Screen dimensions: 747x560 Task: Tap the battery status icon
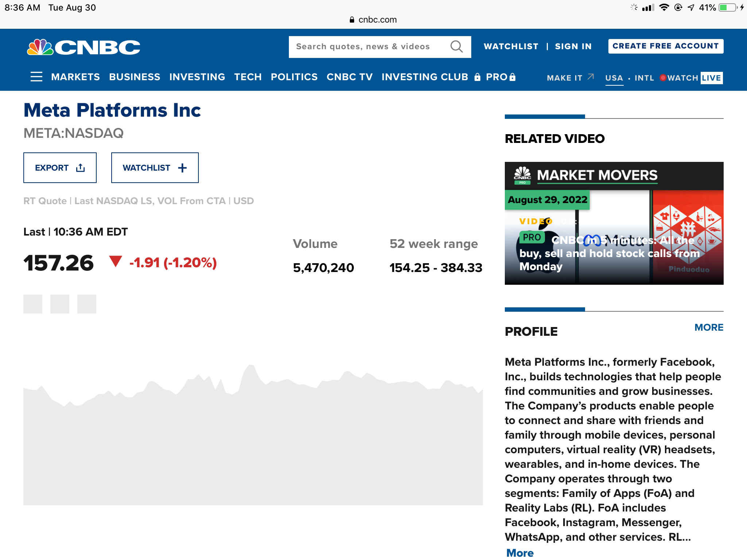[728, 8]
